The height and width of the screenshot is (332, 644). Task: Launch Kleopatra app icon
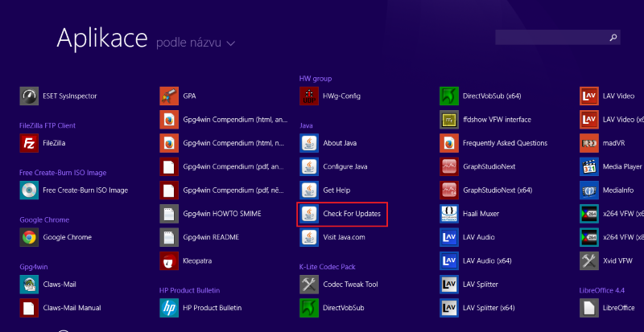[x=169, y=261]
